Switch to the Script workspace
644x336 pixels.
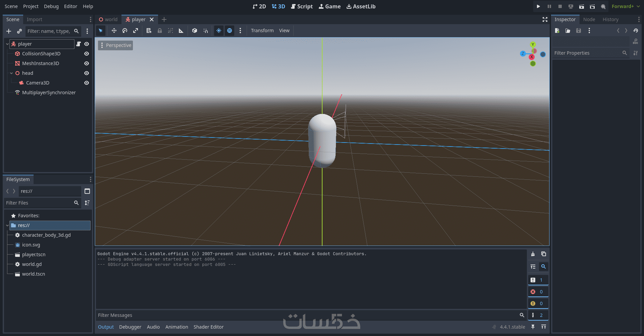point(302,6)
